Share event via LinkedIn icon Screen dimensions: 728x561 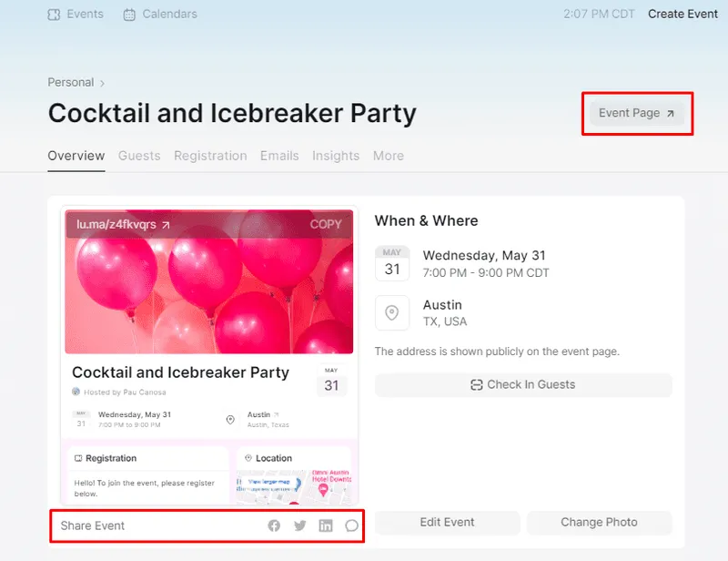click(326, 525)
